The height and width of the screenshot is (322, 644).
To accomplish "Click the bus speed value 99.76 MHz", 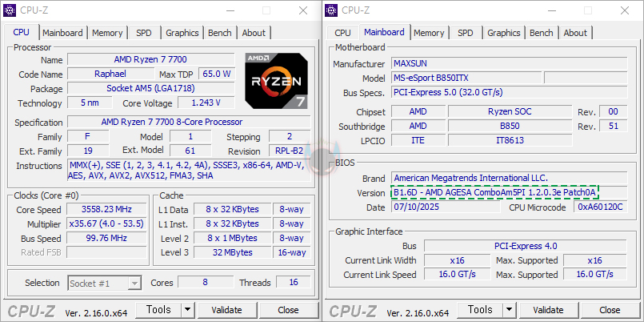I will pos(106,238).
